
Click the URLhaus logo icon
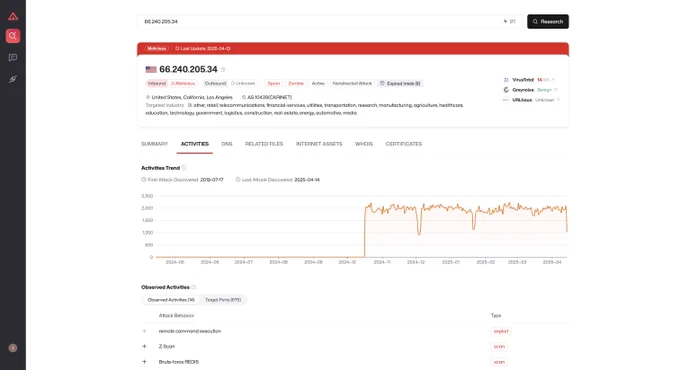pyautogui.click(x=506, y=100)
